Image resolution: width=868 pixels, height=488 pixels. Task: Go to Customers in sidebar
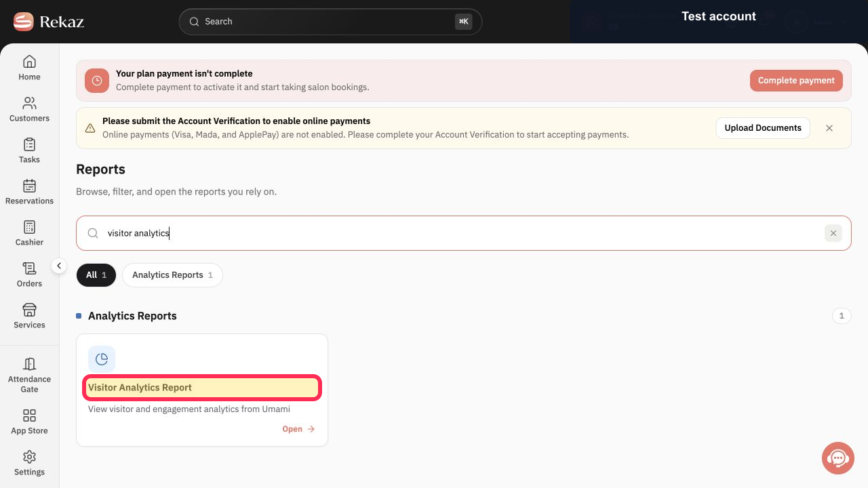pyautogui.click(x=29, y=103)
